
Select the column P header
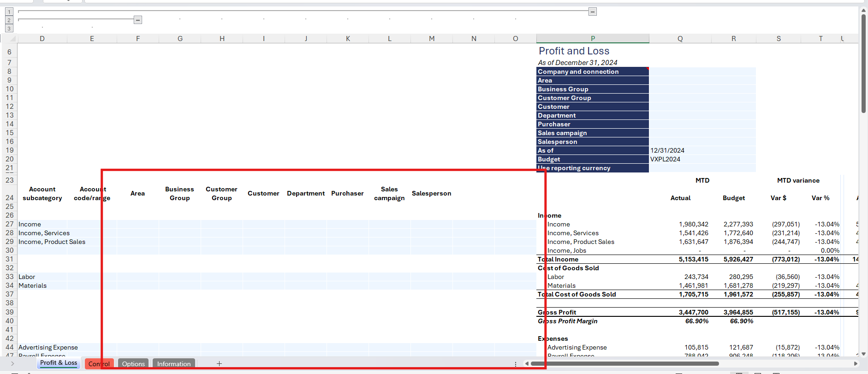pyautogui.click(x=593, y=39)
